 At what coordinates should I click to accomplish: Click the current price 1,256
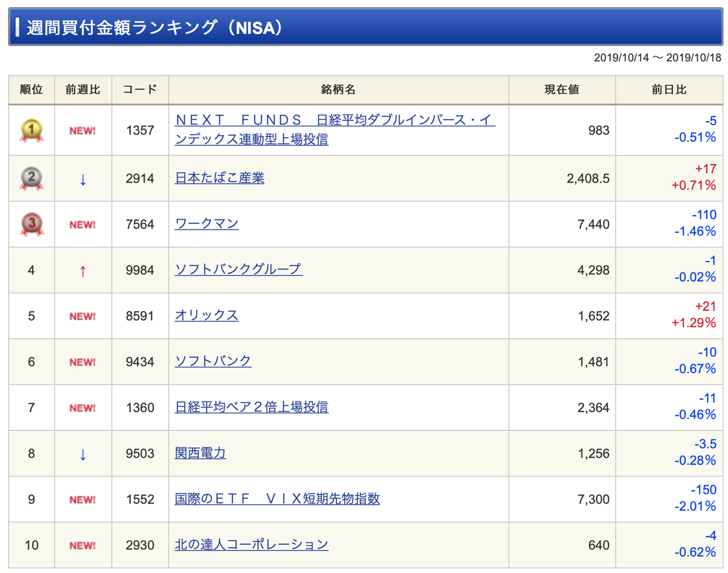[594, 454]
